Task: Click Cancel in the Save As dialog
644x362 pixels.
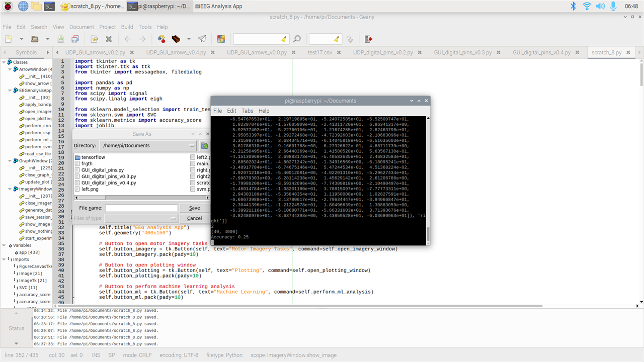Action: 194,218
